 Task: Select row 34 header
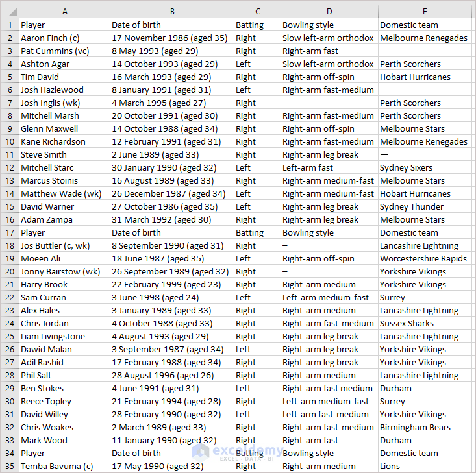pyautogui.click(x=10, y=454)
